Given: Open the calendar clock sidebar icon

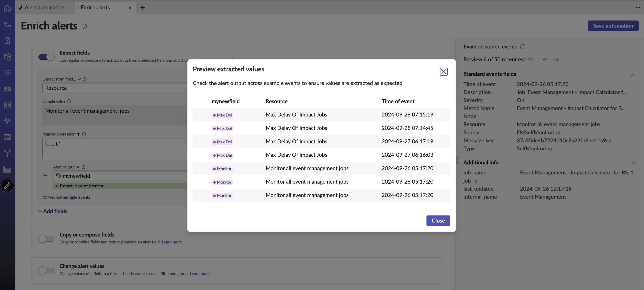Looking at the screenshot, I should click(7, 57).
